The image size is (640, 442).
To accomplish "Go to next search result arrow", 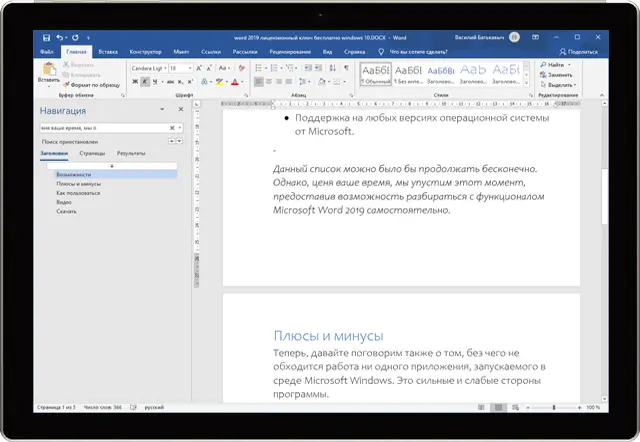I will [179, 141].
